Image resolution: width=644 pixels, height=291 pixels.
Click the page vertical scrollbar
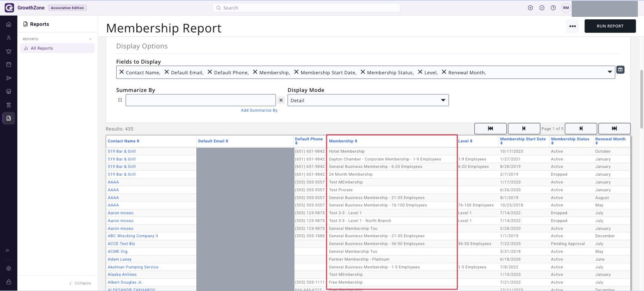(642, 99)
